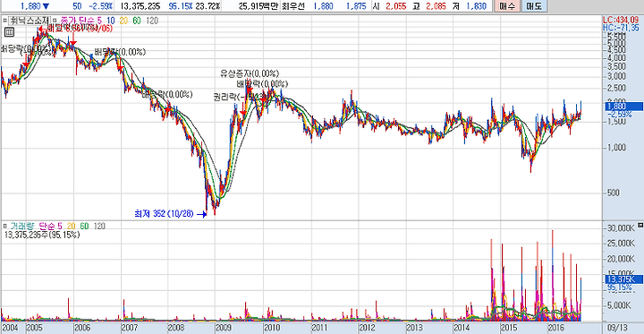Select the 10-day price moving average legend
644x334 pixels.
point(111,20)
